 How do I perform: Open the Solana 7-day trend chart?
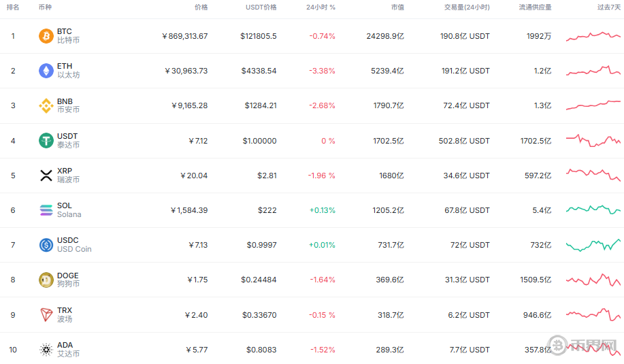pos(593,210)
